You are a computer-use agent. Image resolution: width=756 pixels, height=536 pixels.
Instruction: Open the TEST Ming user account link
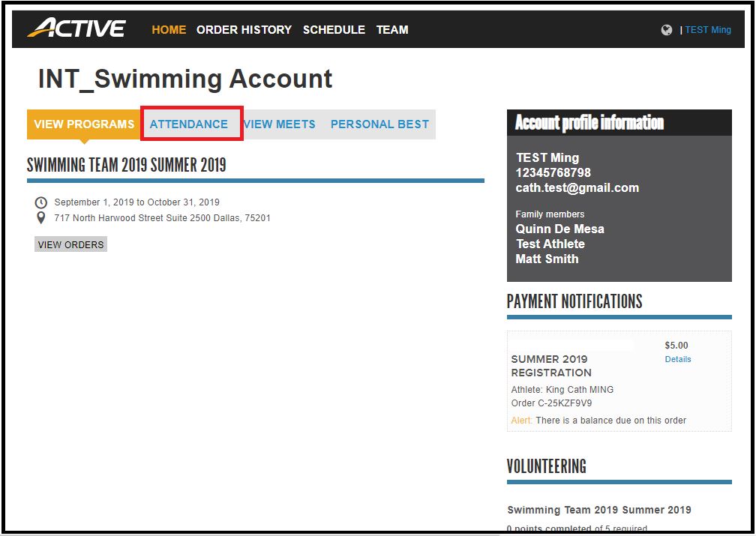pos(707,30)
